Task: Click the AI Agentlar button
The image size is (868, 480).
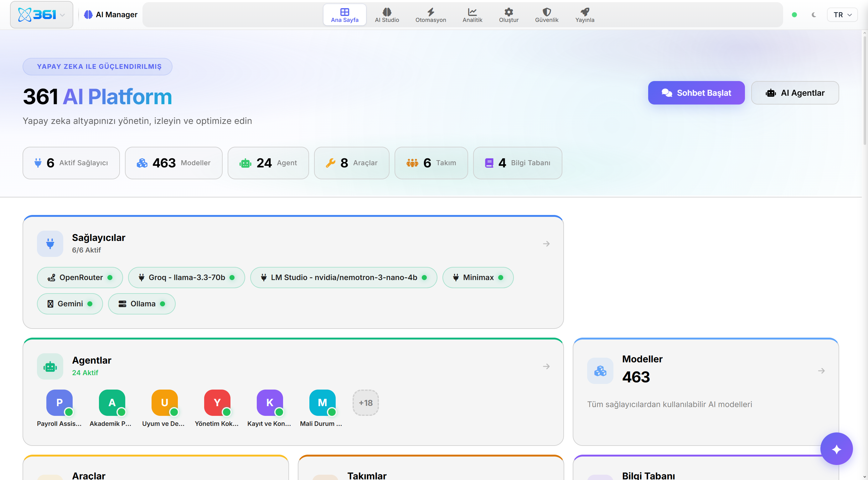Action: click(795, 93)
